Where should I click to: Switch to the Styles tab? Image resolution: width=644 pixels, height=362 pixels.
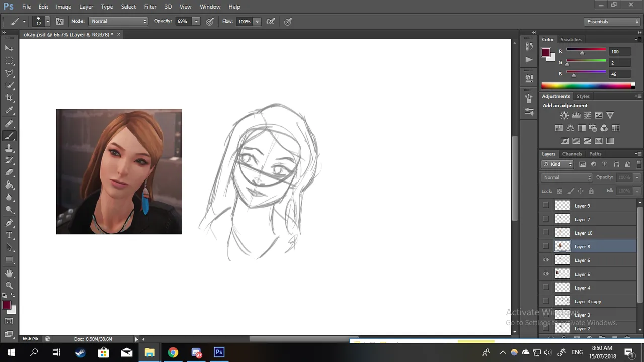pyautogui.click(x=583, y=96)
